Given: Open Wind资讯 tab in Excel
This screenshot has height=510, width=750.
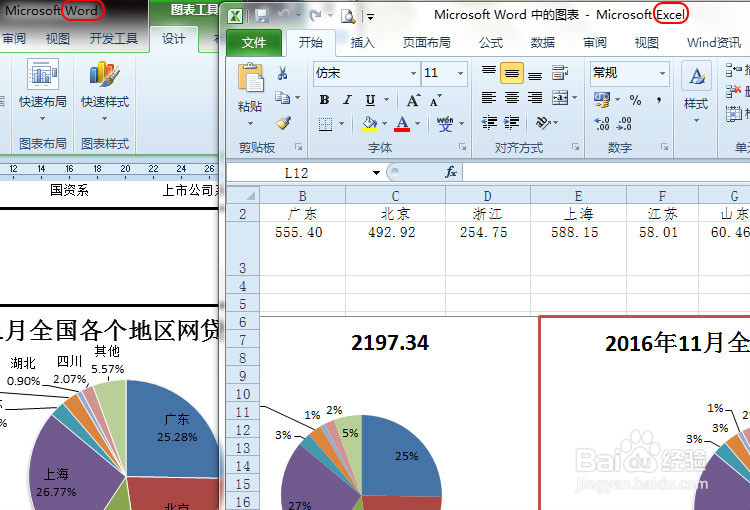Looking at the screenshot, I should point(714,43).
